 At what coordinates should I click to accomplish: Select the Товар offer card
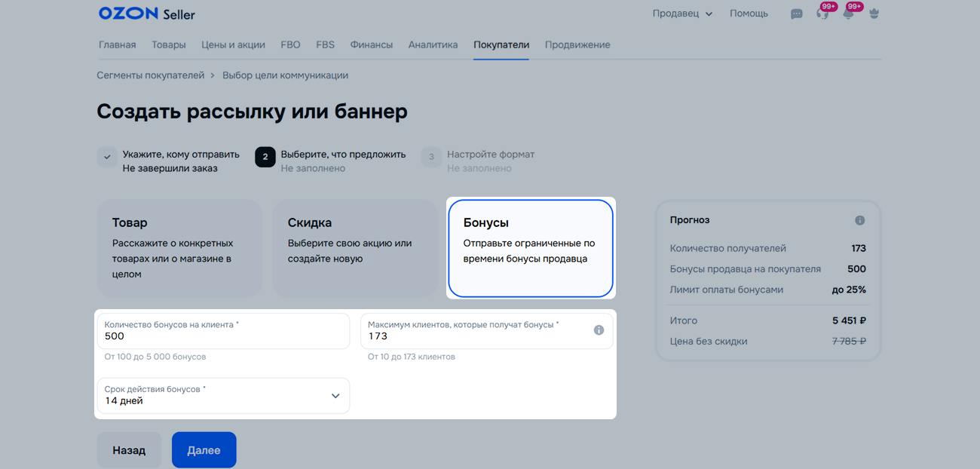pyautogui.click(x=179, y=247)
